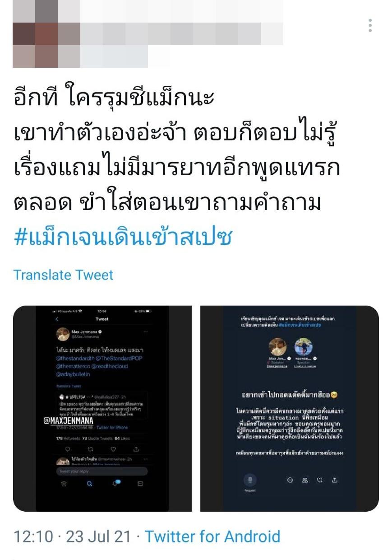This screenshot has height=560, width=392.
Task: Click the people guests icon in Spaces
Action: point(305,480)
